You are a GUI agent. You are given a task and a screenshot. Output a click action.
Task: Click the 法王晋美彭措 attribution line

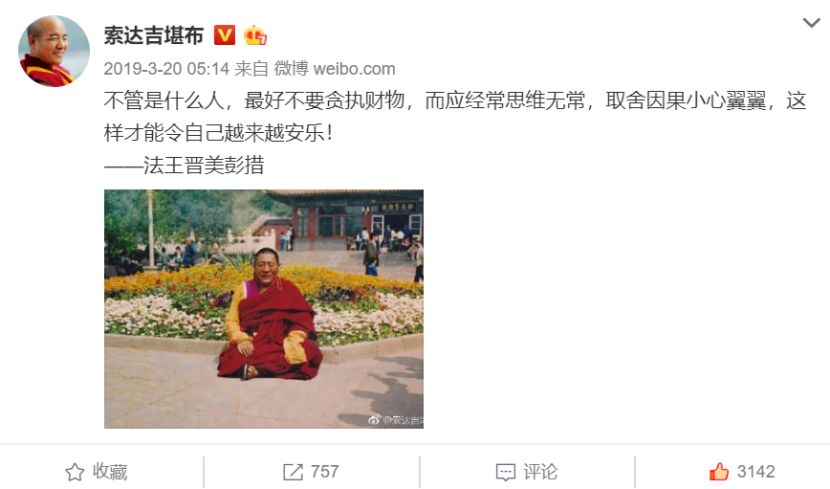pos(184,165)
